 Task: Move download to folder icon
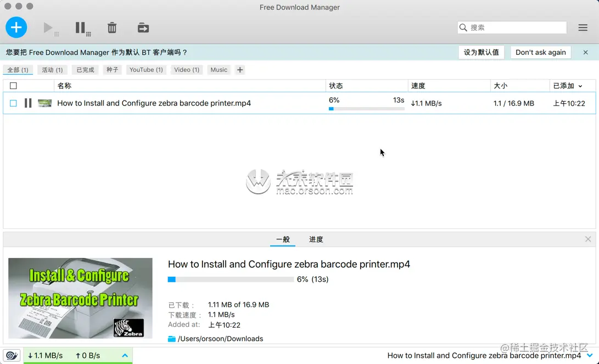click(143, 28)
